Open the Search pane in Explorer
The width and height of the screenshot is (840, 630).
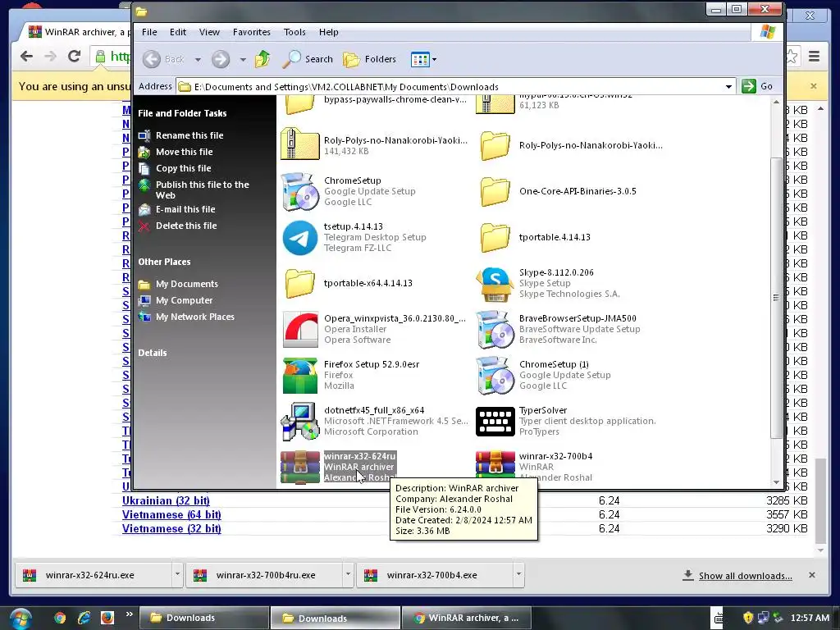point(308,59)
